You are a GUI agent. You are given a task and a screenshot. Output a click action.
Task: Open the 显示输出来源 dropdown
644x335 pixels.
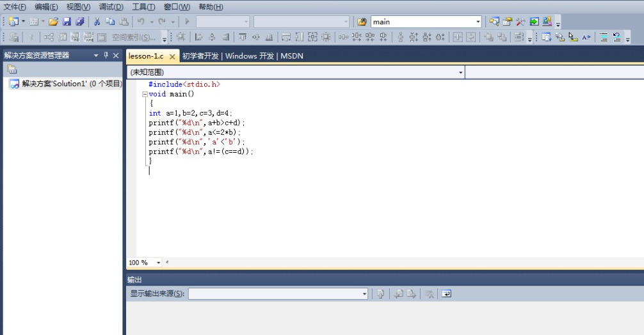click(365, 294)
